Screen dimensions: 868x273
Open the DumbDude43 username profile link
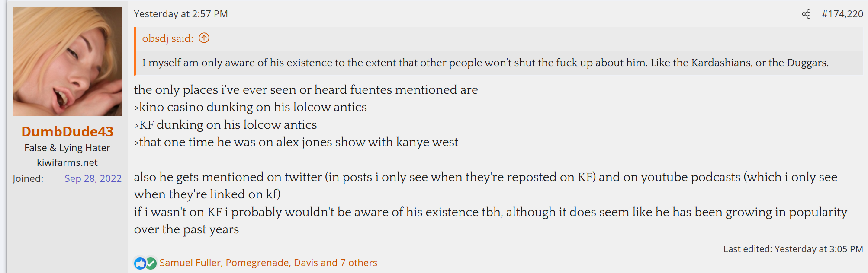(68, 131)
